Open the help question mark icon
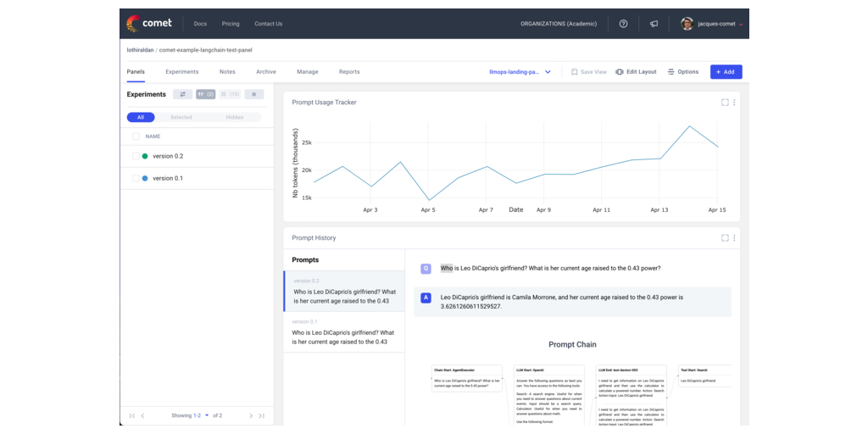Screen dimensions: 868x434 623,24
